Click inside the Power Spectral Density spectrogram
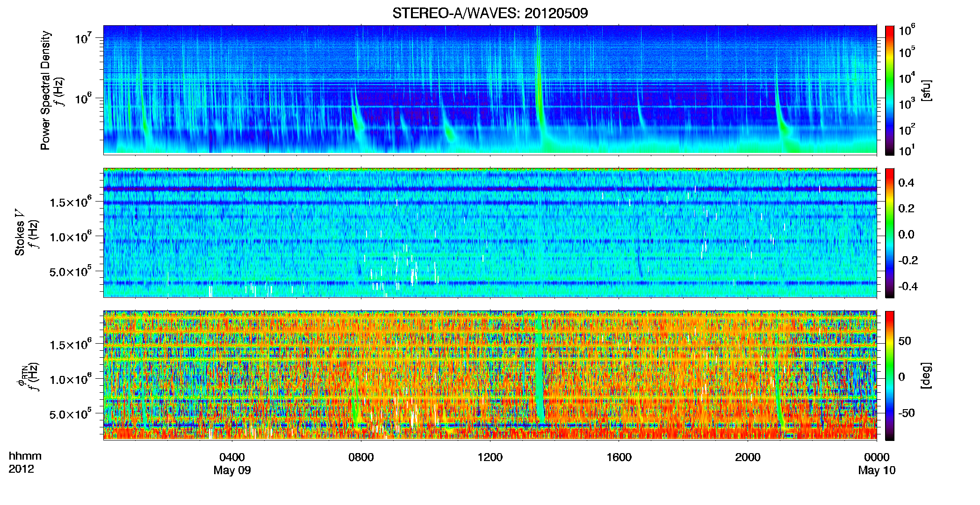980x505 pixels. [x=490, y=90]
